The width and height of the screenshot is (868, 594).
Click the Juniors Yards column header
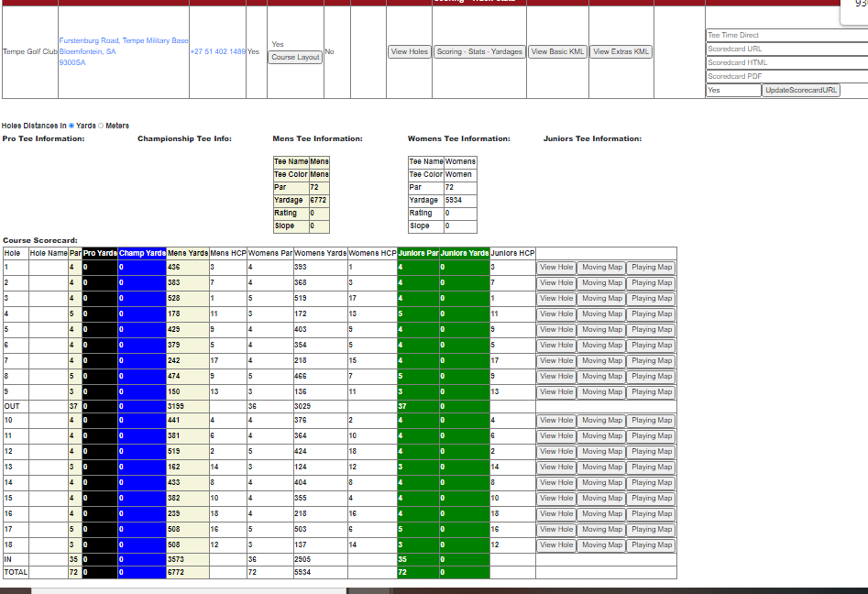click(x=465, y=253)
